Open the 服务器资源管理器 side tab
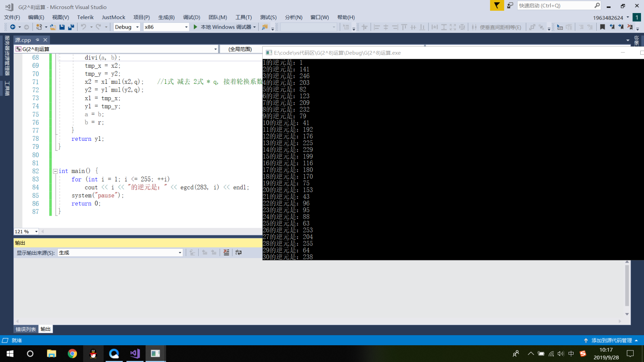Viewport: 644px width, 362px height. click(x=7, y=55)
